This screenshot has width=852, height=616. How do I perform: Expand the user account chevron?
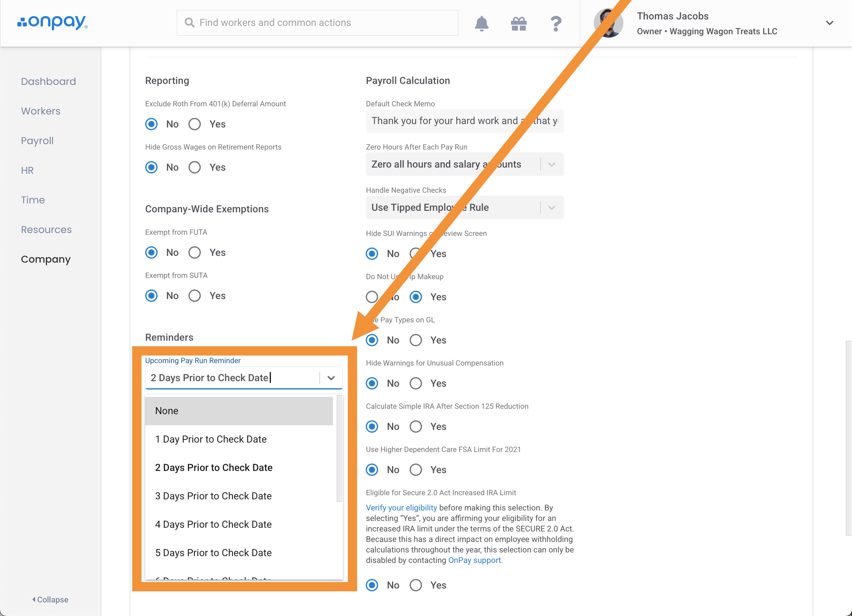tap(829, 23)
